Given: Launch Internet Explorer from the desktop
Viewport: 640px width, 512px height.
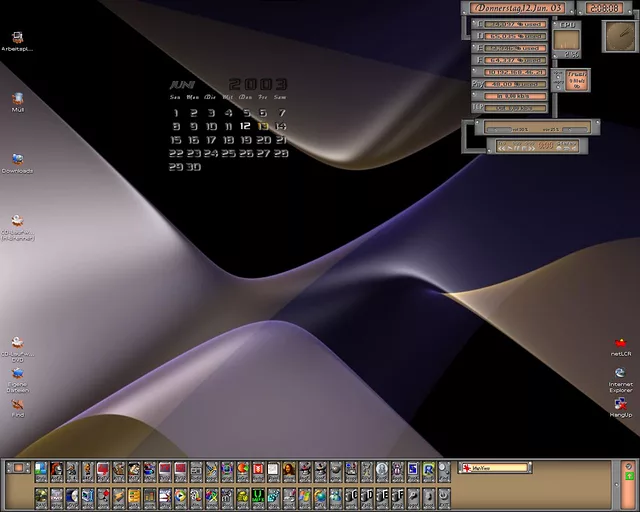Looking at the screenshot, I should pos(620,374).
